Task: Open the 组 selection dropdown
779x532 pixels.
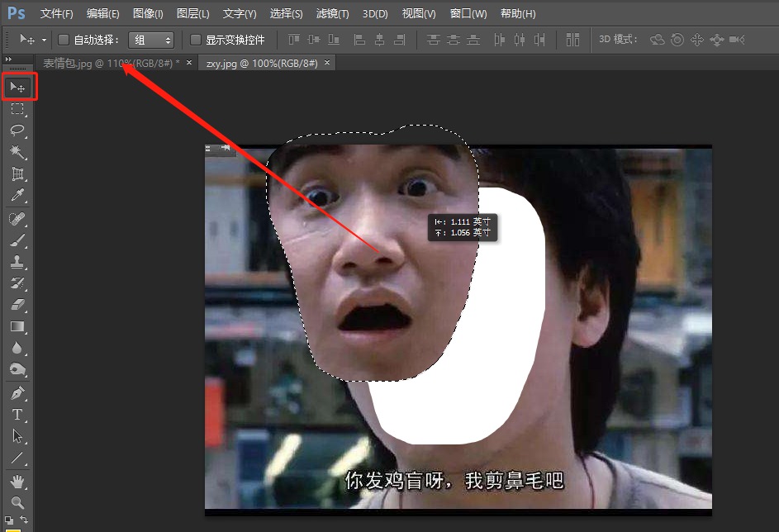Action: click(x=151, y=39)
